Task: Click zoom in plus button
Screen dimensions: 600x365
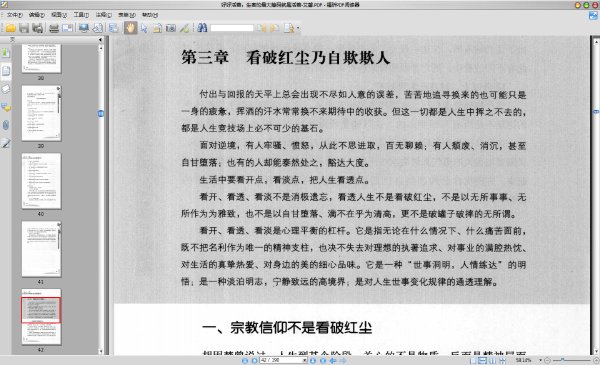Action: (597, 360)
